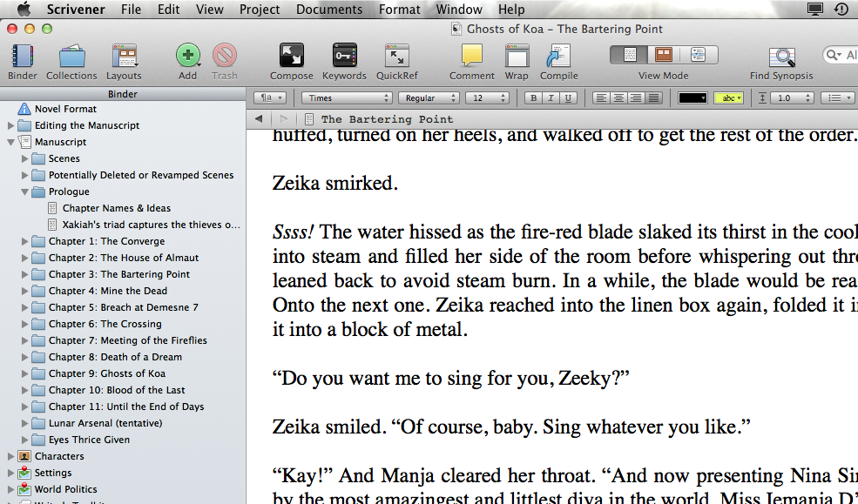Click the toolbar search field

(x=841, y=55)
